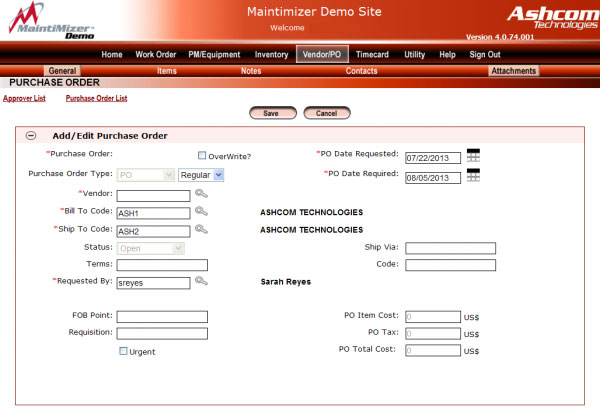
Task: Click the Ship Via input field
Action: tap(451, 248)
